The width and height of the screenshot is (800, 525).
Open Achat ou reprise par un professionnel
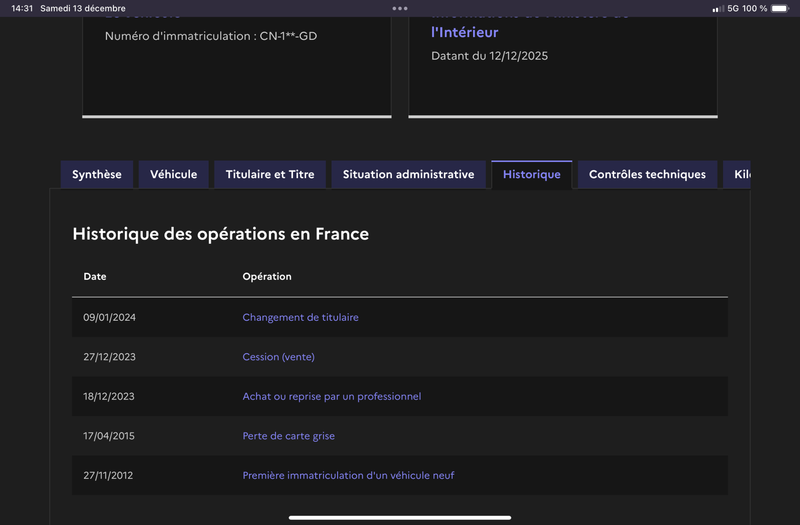point(331,396)
